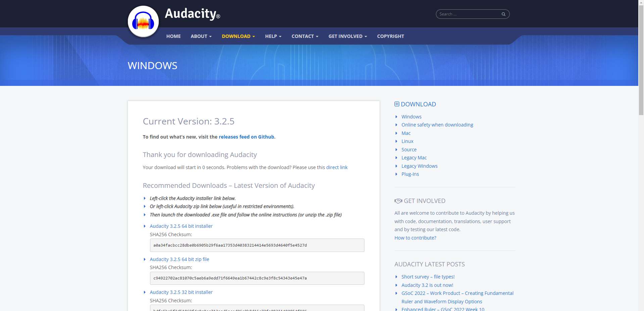Click the plus icon beside DOWNLOAD heading

[397, 104]
